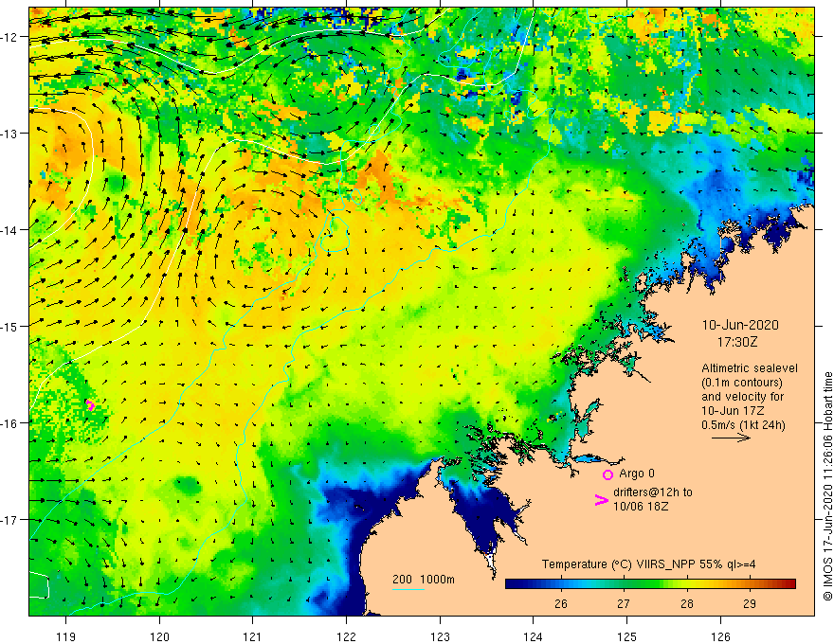Image resolution: width=834 pixels, height=644 pixels.
Task: Click the '17:30Z' time text
Action: (737, 342)
